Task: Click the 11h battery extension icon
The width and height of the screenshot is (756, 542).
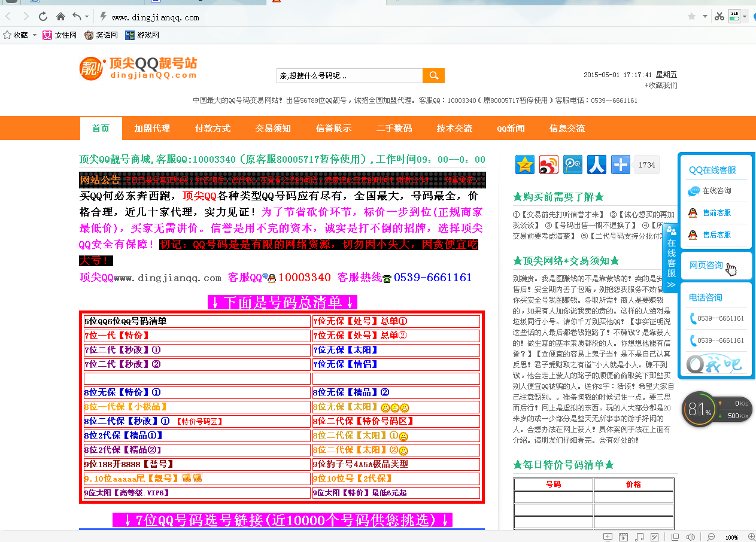Action: [x=734, y=17]
